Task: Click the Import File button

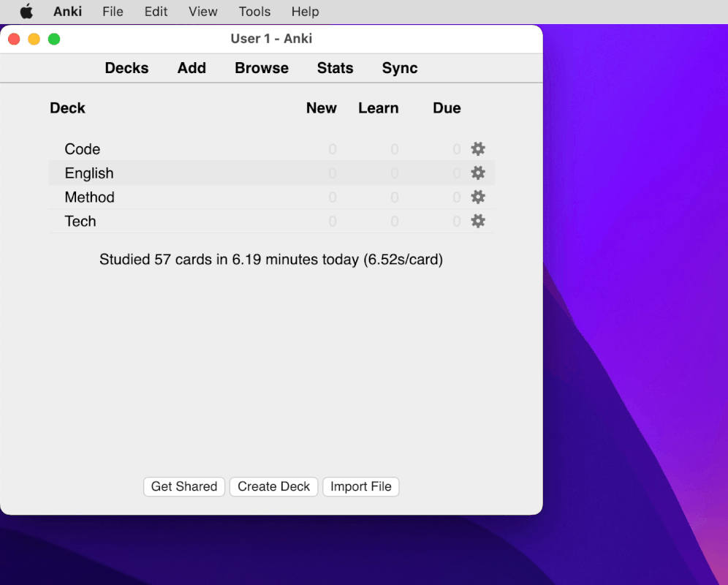Action: 361,486
